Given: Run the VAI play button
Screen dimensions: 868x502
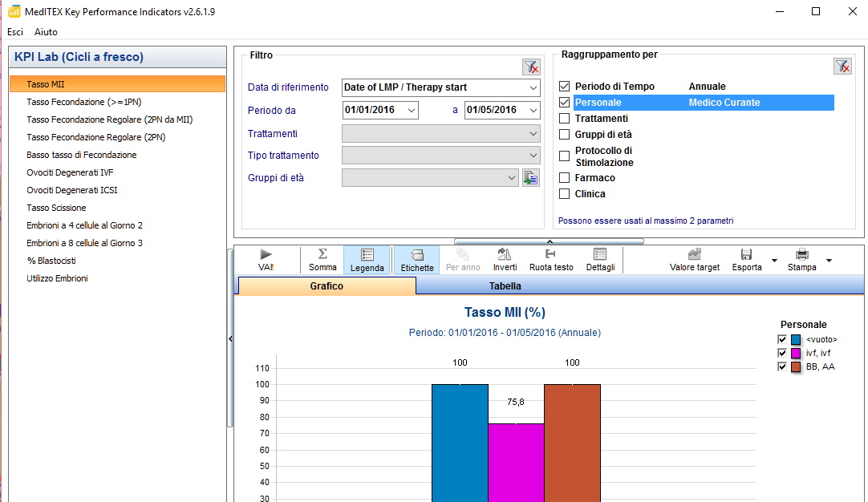Looking at the screenshot, I should [x=266, y=260].
